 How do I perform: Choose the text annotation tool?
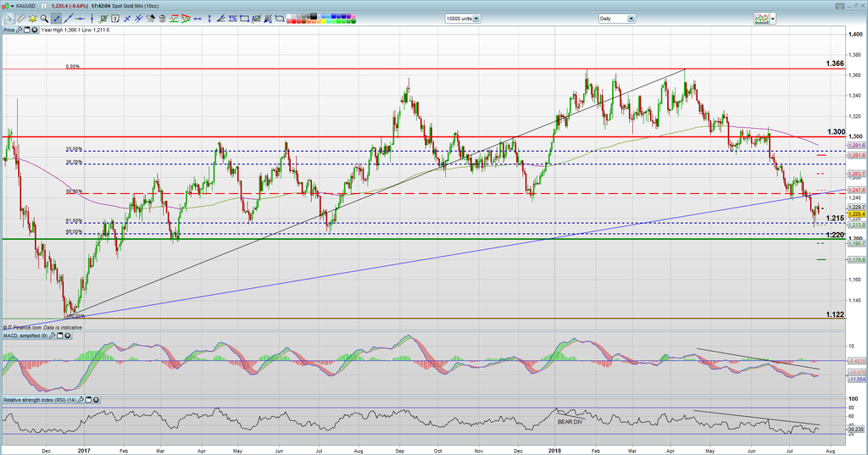[115, 18]
